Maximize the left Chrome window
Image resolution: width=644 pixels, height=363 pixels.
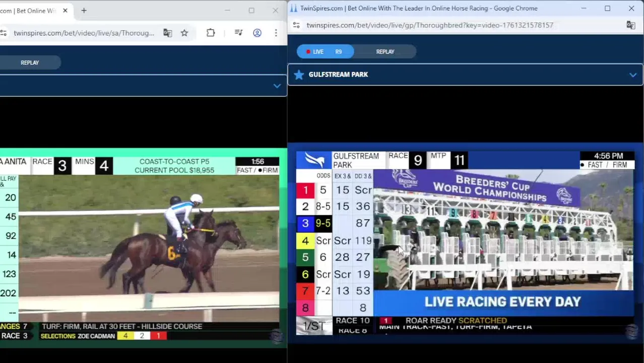251,11
